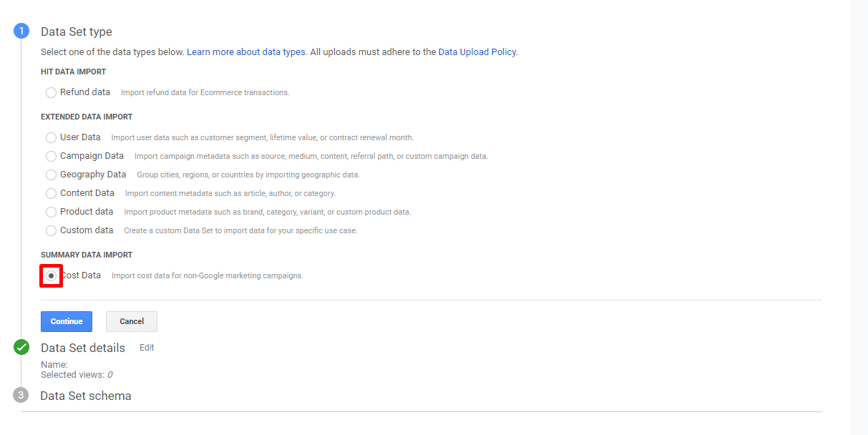
Task: Expand the Data Set details section heading
Action: pos(83,348)
